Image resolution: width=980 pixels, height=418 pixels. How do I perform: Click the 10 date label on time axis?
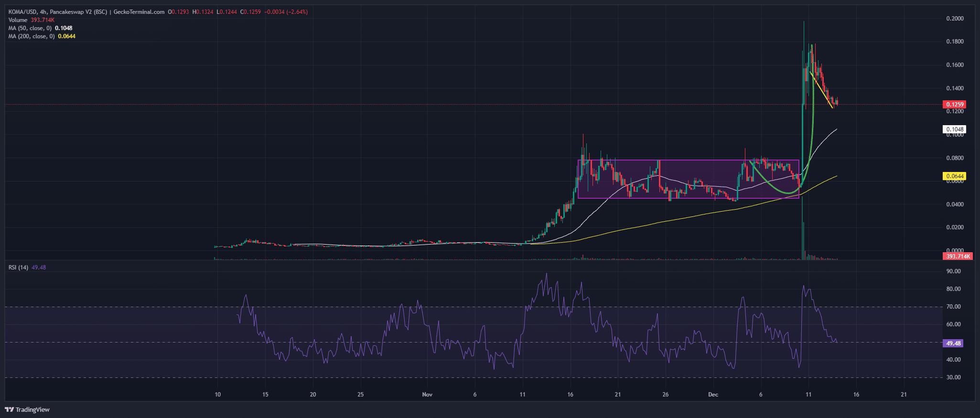(x=217, y=395)
